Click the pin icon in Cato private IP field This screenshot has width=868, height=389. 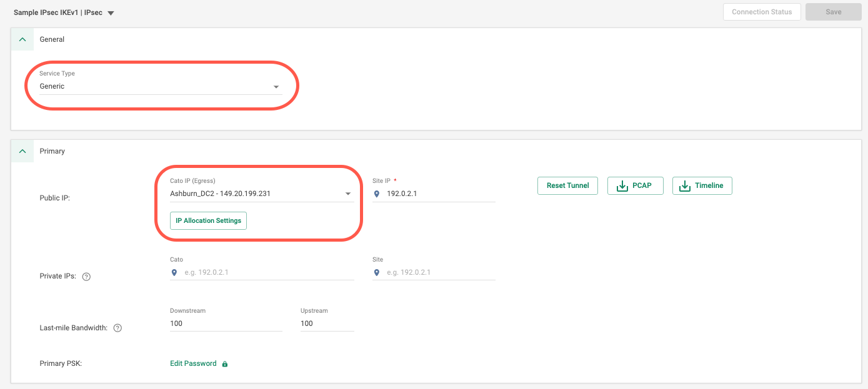click(x=174, y=273)
